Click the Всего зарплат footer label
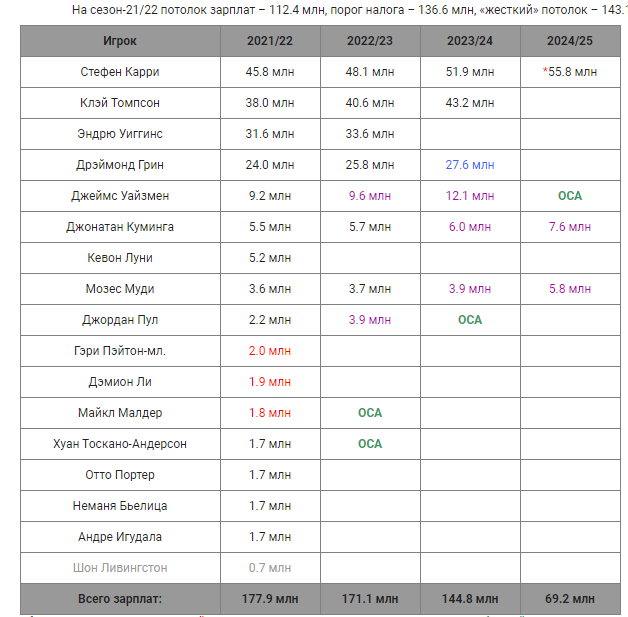 (x=120, y=599)
